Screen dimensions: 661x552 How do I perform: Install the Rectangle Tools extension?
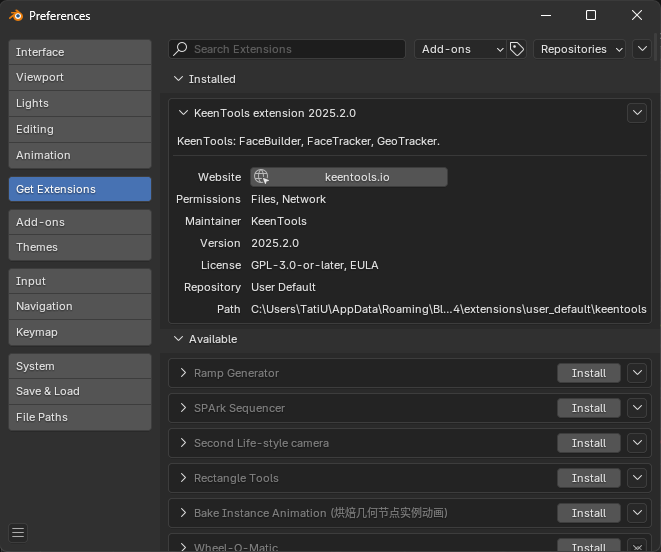(588, 478)
